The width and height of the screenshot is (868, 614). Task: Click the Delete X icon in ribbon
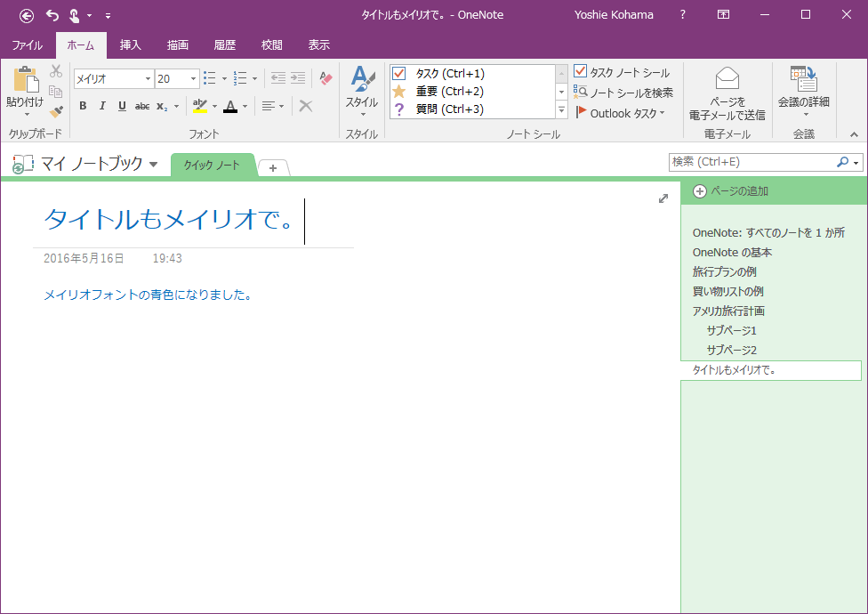coord(305,106)
